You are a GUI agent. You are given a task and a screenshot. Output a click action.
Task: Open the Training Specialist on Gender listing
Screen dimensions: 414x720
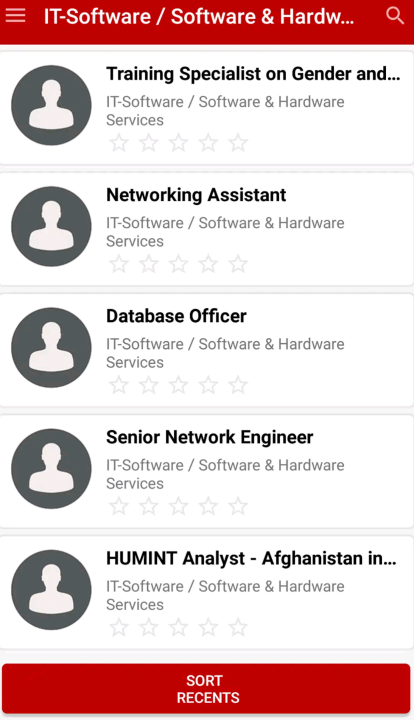coord(253,74)
